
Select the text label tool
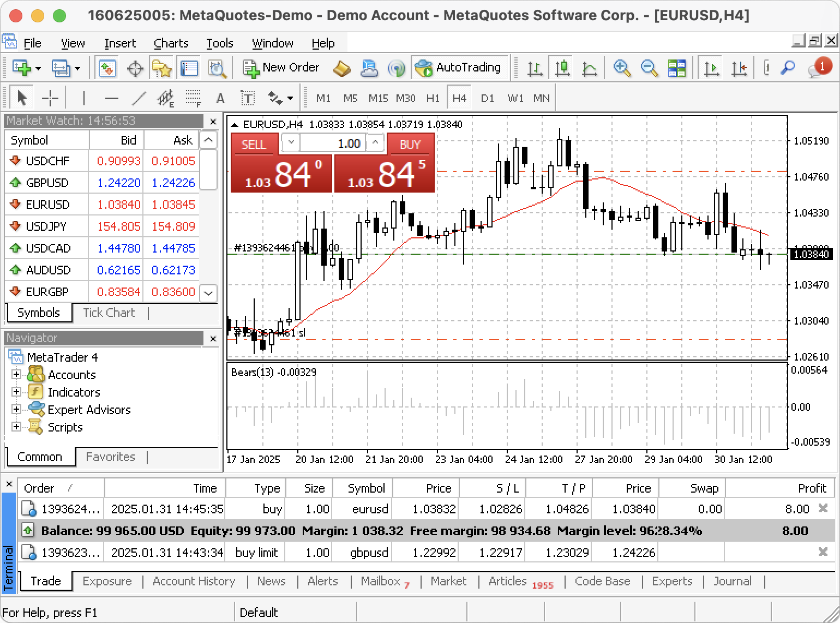click(248, 98)
